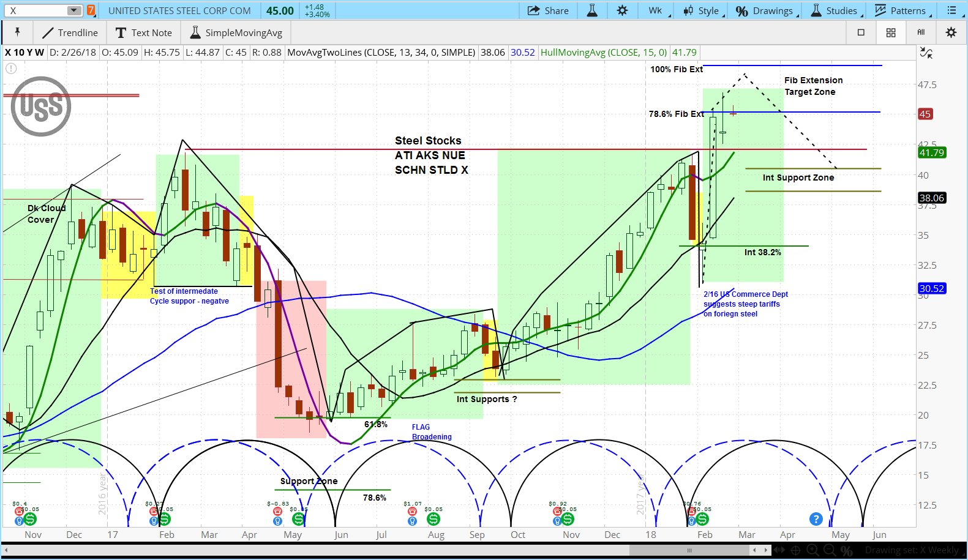Click the Fib Extension Target Zone note
Screen dimensions: 968x560
pos(813,86)
